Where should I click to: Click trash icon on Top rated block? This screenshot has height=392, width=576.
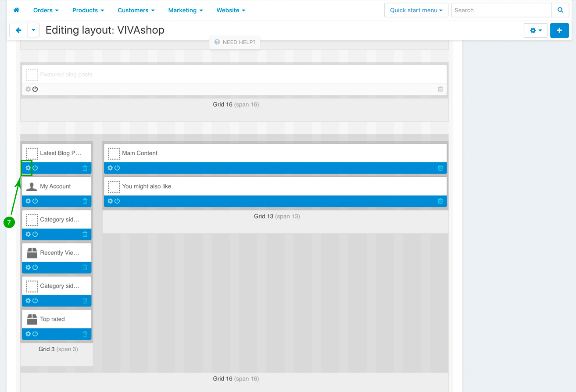pyautogui.click(x=85, y=334)
